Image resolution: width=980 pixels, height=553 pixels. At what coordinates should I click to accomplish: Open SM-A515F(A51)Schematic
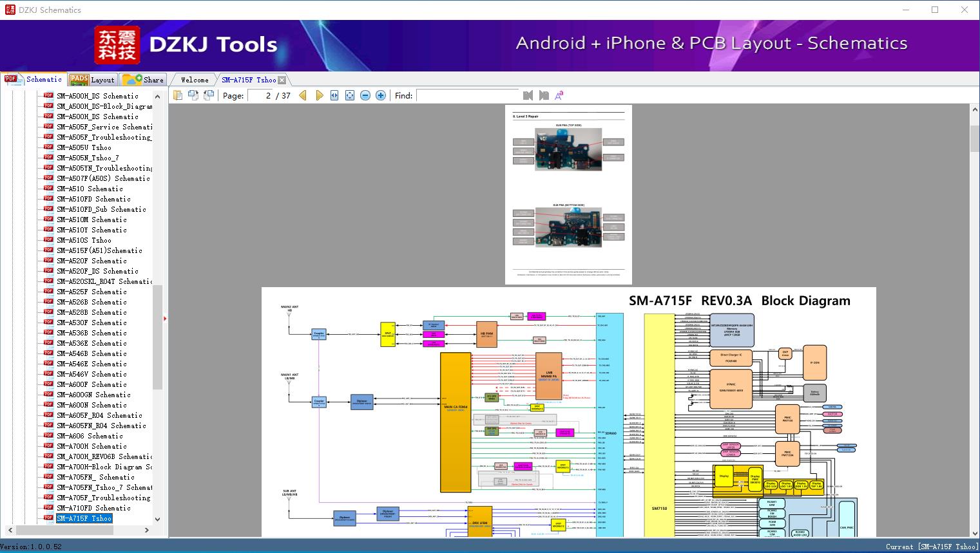click(x=99, y=250)
